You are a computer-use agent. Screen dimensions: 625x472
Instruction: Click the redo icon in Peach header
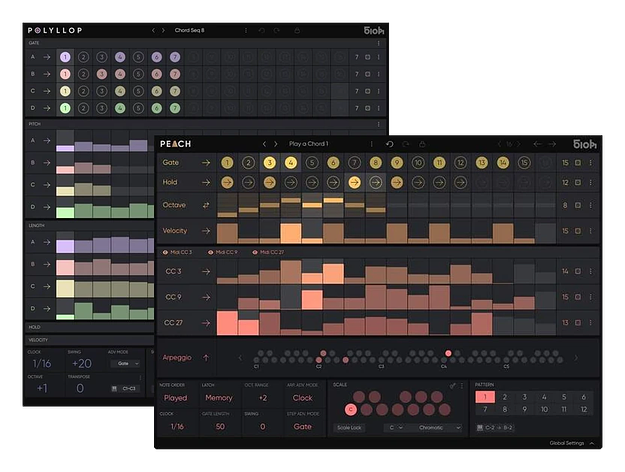406,144
